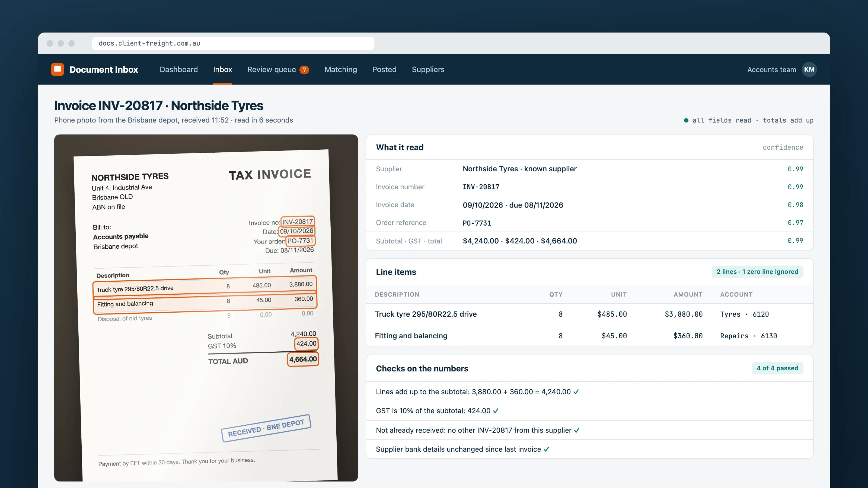Open the KM user avatar
Image resolution: width=868 pixels, height=488 pixels.
tap(809, 69)
